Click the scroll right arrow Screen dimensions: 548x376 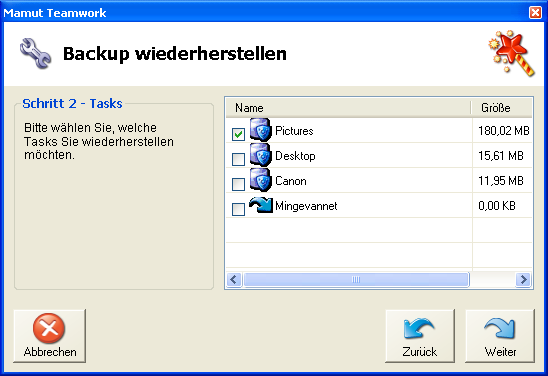(523, 280)
